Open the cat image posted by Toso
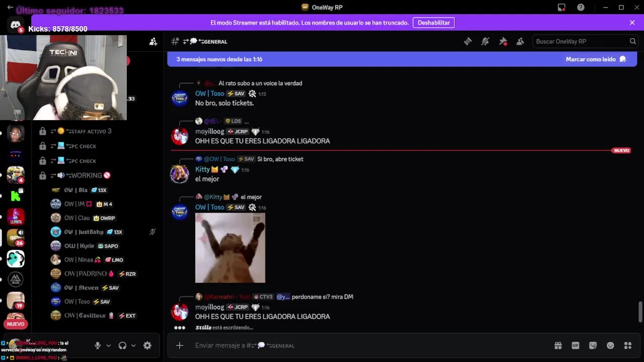 click(230, 248)
